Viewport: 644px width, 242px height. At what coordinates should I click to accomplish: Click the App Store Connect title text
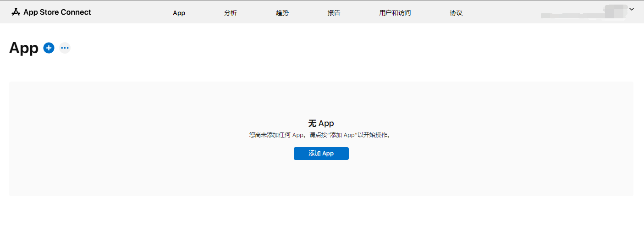tap(57, 12)
